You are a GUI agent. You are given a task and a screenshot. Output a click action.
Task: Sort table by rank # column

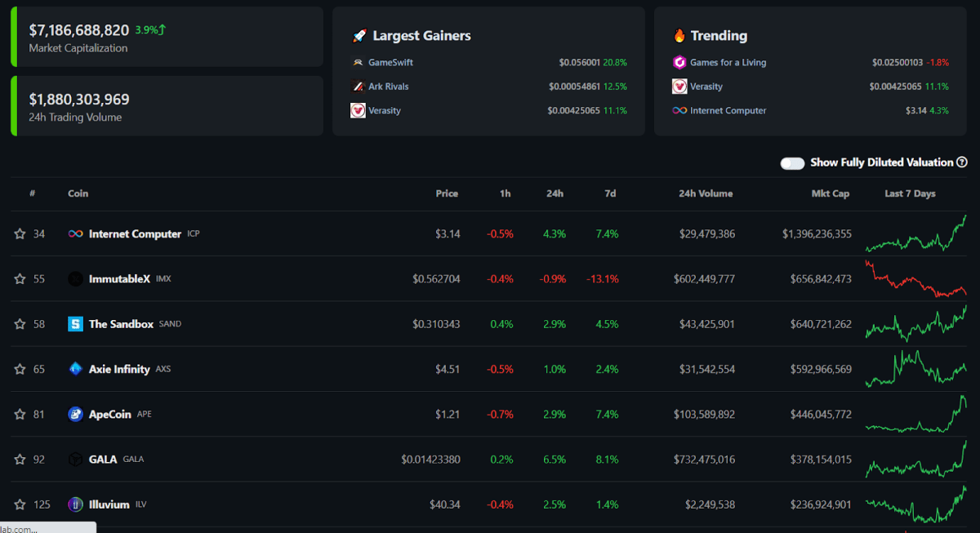point(33,194)
